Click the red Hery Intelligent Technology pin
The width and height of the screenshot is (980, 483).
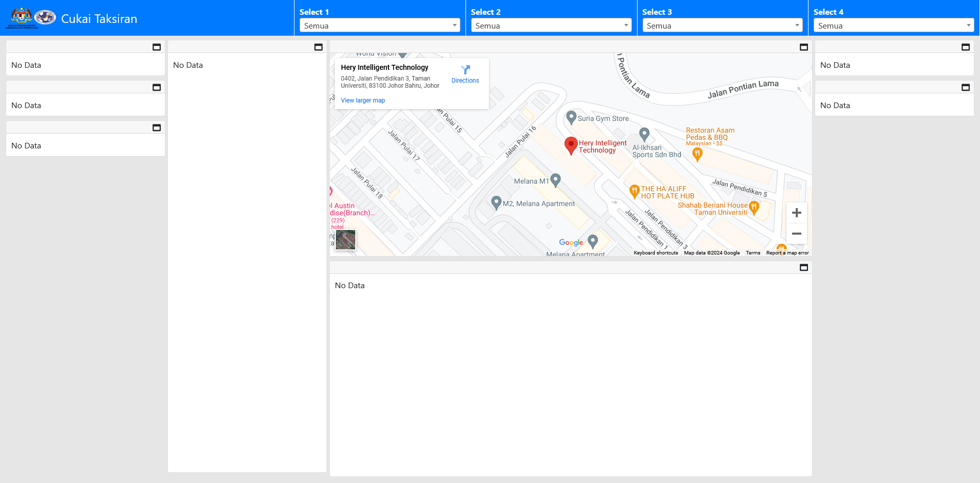click(x=571, y=145)
